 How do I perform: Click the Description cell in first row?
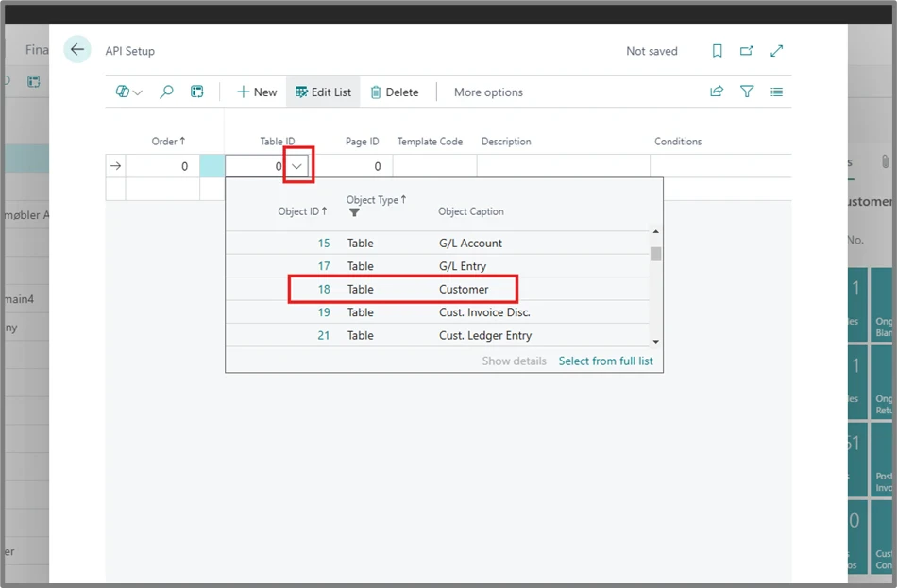(564, 166)
